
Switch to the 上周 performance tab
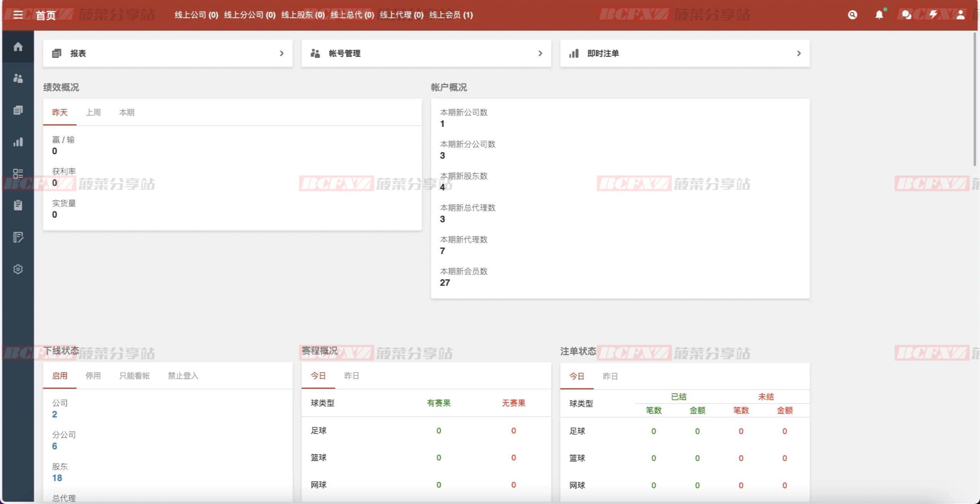pyautogui.click(x=93, y=112)
